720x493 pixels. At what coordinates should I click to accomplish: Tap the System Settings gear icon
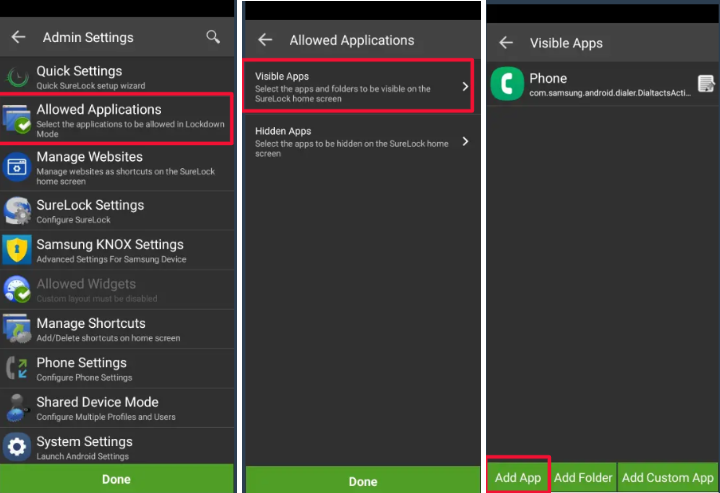[17, 446]
